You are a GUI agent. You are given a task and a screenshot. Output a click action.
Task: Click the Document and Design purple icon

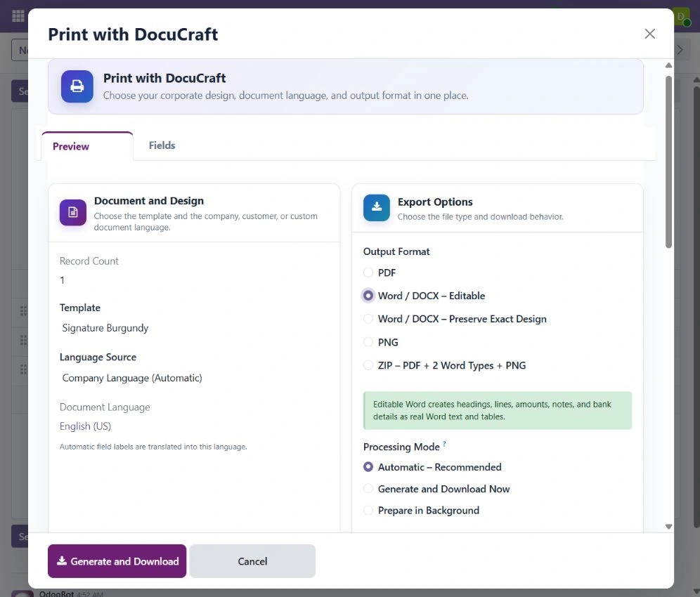(x=73, y=212)
